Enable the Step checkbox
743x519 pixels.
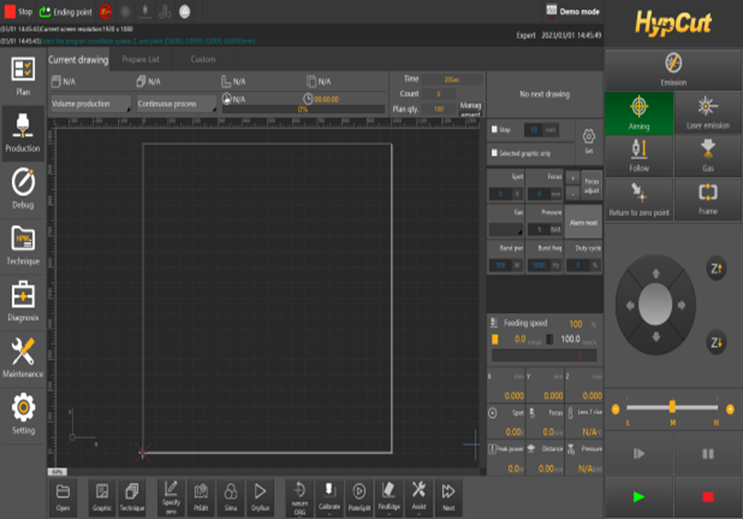click(x=494, y=130)
